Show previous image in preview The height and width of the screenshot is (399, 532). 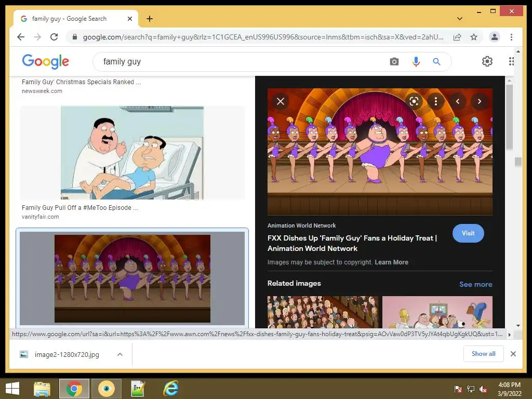click(x=458, y=101)
